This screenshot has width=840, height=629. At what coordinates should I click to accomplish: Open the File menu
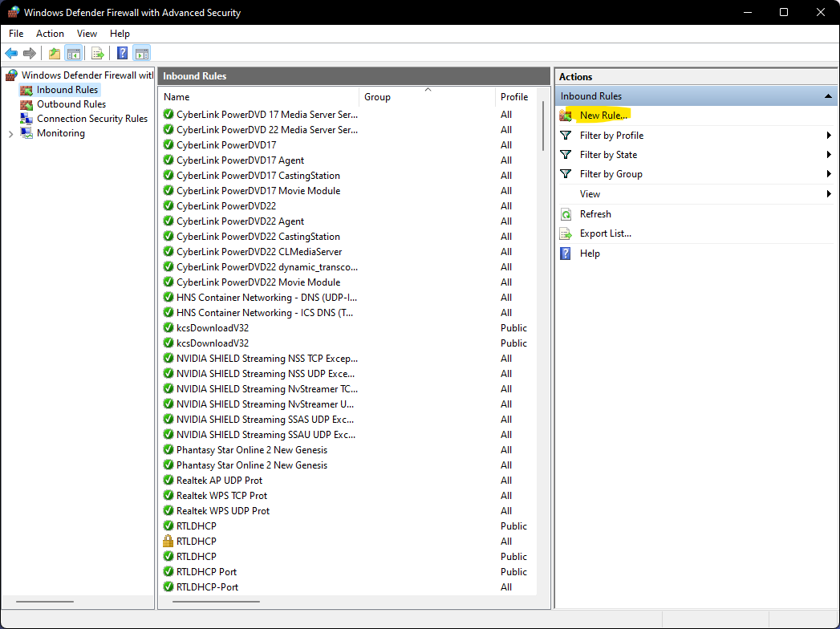[x=16, y=34]
